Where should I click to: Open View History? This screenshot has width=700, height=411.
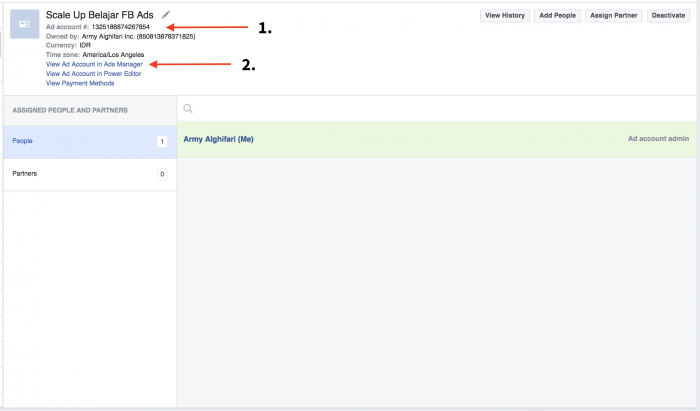tap(505, 16)
